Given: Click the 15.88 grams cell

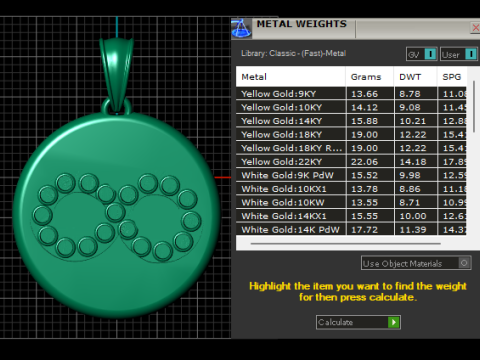Looking at the screenshot, I should [x=370, y=121].
